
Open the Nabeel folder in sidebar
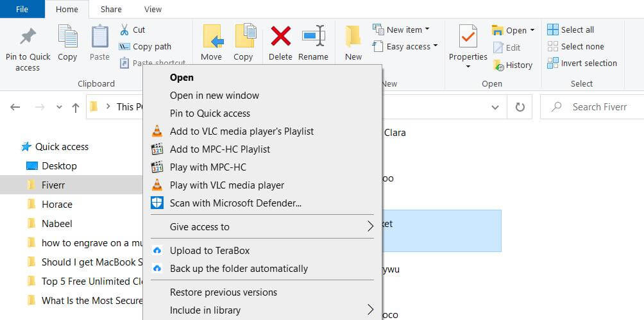coord(56,223)
